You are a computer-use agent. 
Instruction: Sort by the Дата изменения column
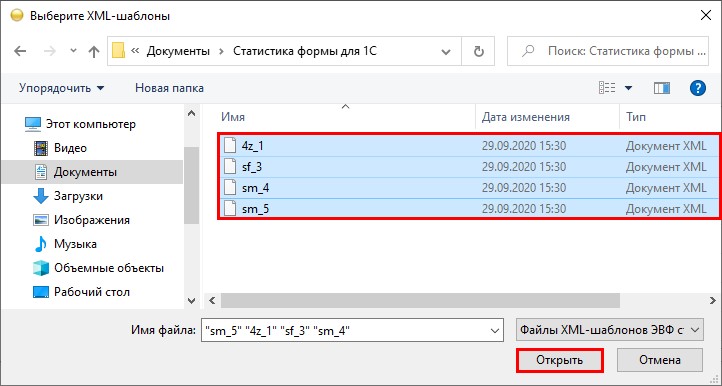pyautogui.click(x=525, y=117)
